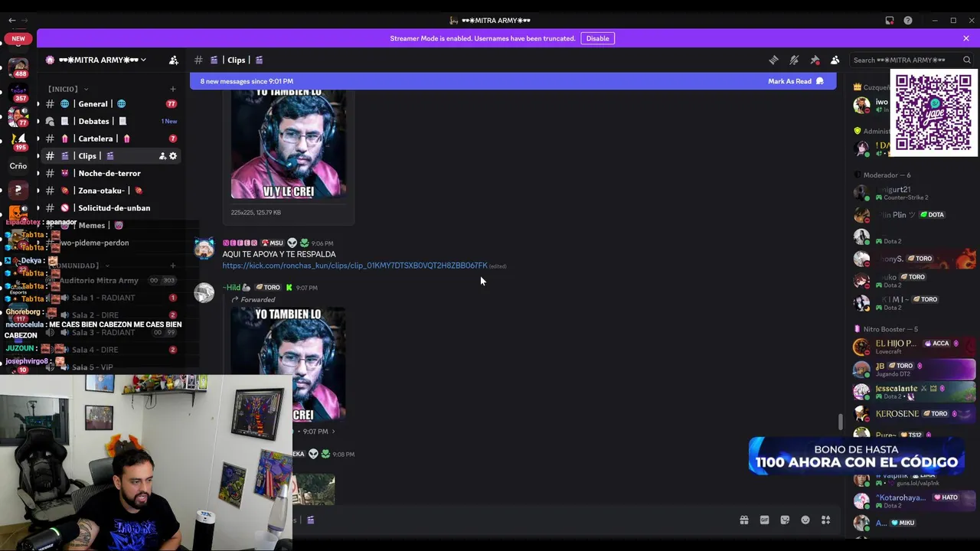This screenshot has width=980, height=551.
Task: Open pinned messages pin icon
Action: coord(815,60)
